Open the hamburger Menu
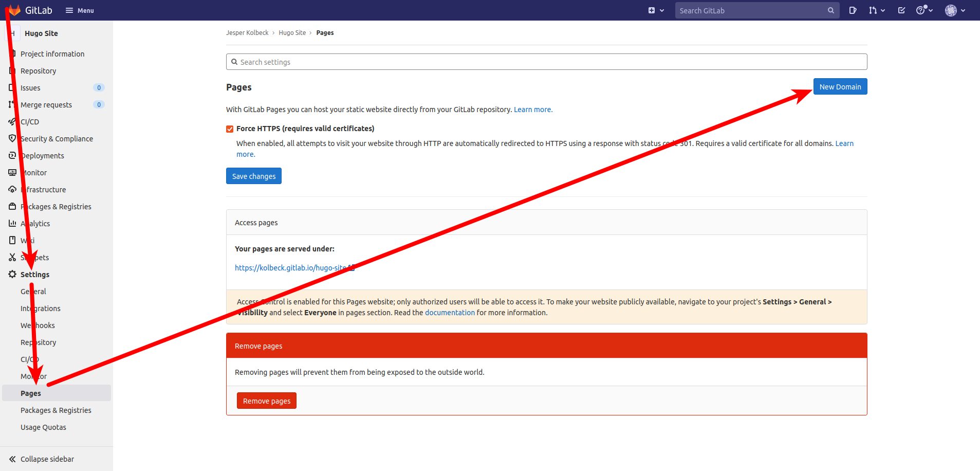This screenshot has width=980, height=471. click(80, 10)
